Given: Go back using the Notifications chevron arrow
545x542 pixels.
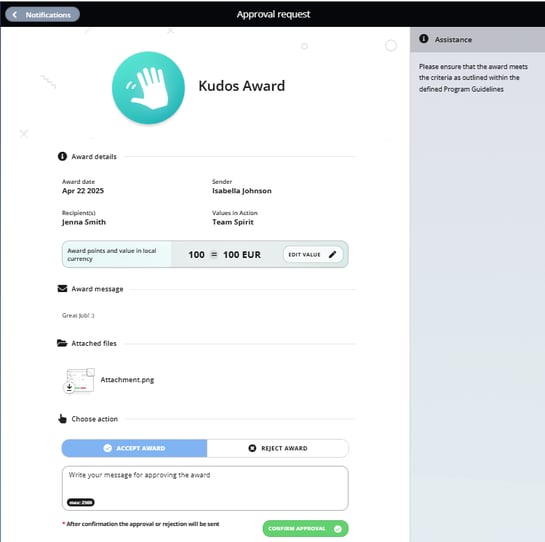Looking at the screenshot, I should 15,15.
